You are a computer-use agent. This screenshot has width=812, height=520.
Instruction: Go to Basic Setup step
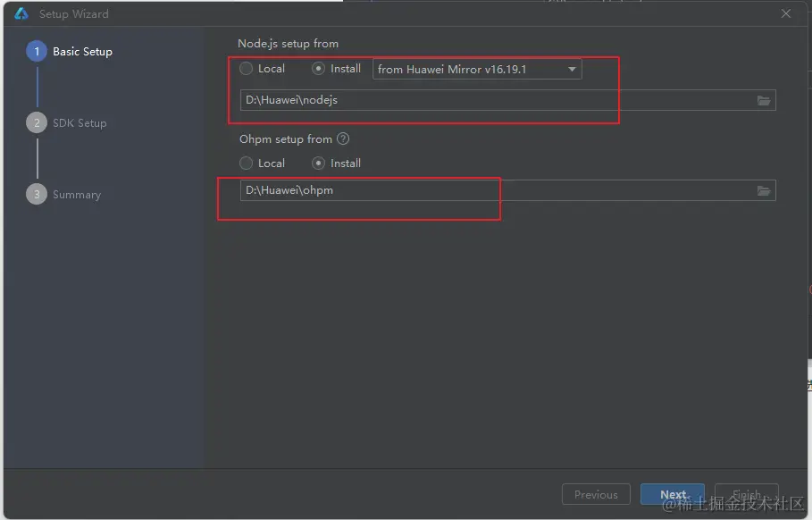[x=70, y=51]
